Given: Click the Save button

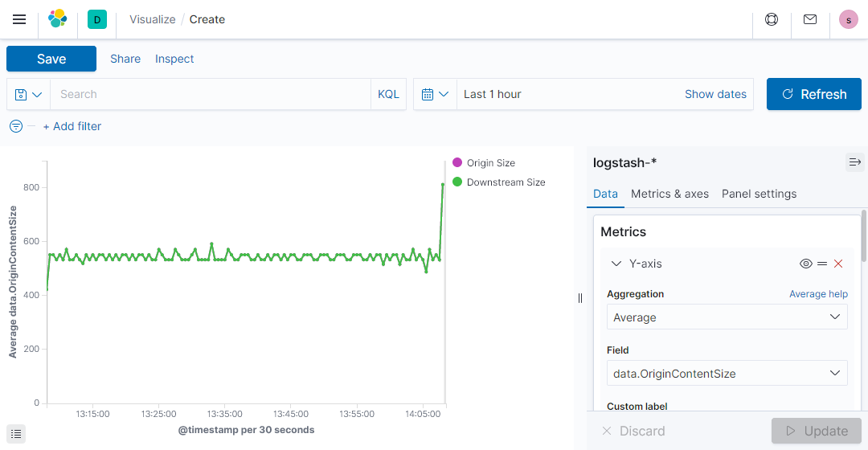Looking at the screenshot, I should click(51, 59).
